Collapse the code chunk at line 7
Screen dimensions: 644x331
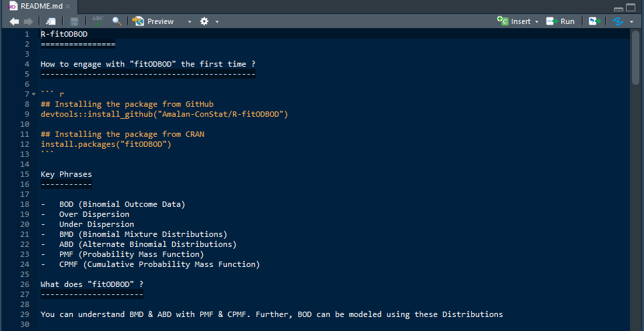coord(33,95)
